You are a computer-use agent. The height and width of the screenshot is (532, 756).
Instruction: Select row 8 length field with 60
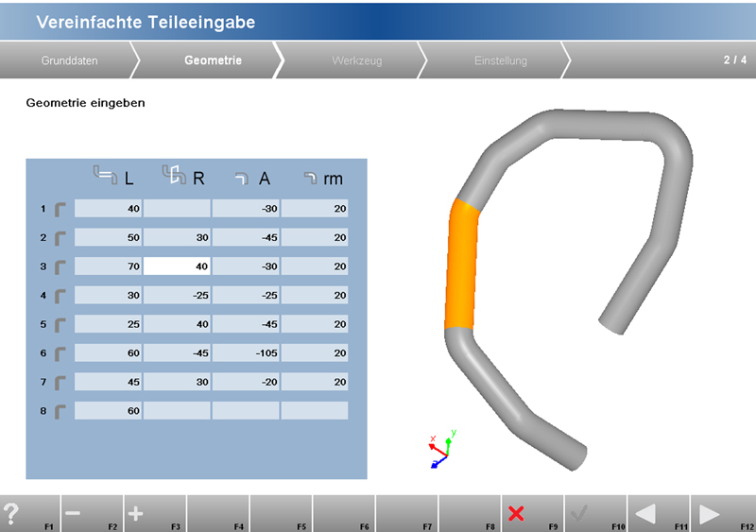pos(108,411)
